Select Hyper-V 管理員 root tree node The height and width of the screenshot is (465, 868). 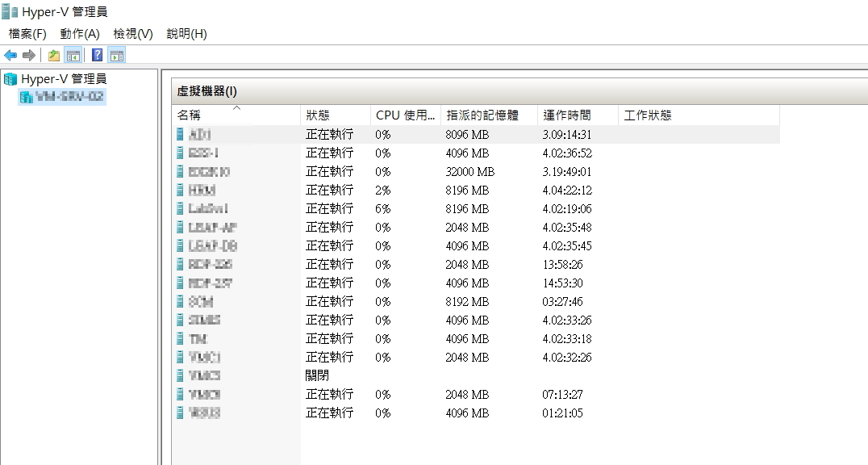pyautogui.click(x=64, y=79)
